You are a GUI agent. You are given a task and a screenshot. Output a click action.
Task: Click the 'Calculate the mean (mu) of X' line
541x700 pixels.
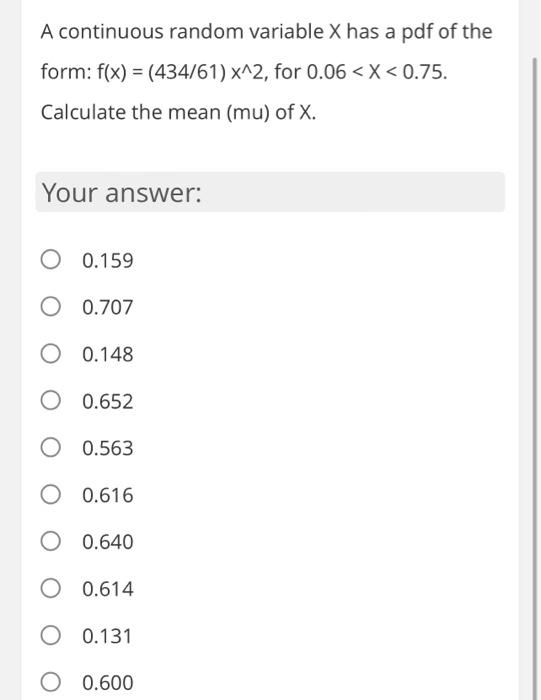[178, 112]
